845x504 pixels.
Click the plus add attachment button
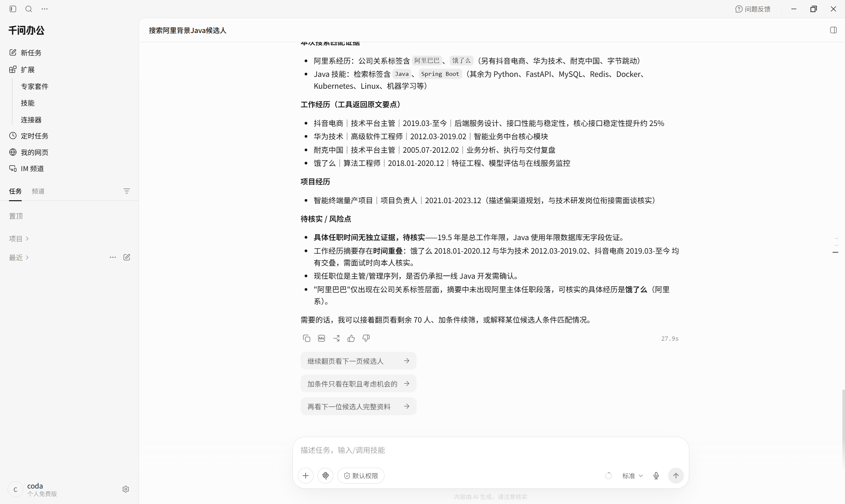click(305, 476)
